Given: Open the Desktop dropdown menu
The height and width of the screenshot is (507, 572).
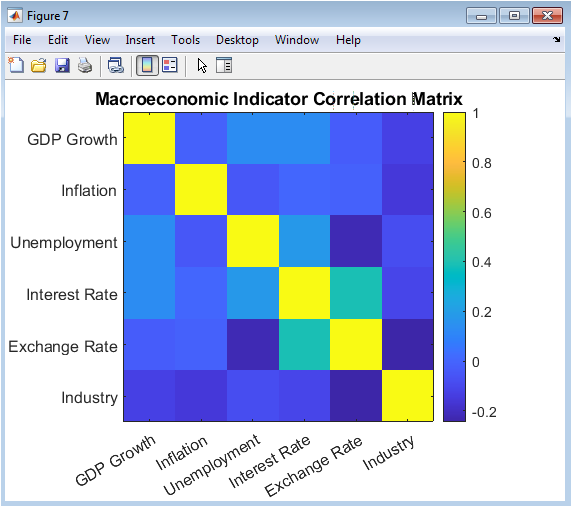Looking at the screenshot, I should (237, 40).
